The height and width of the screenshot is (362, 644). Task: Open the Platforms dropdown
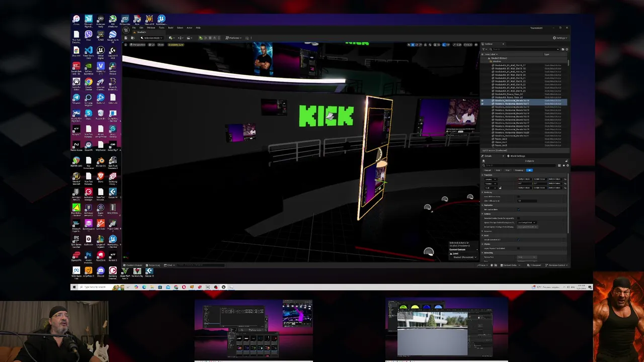(234, 38)
